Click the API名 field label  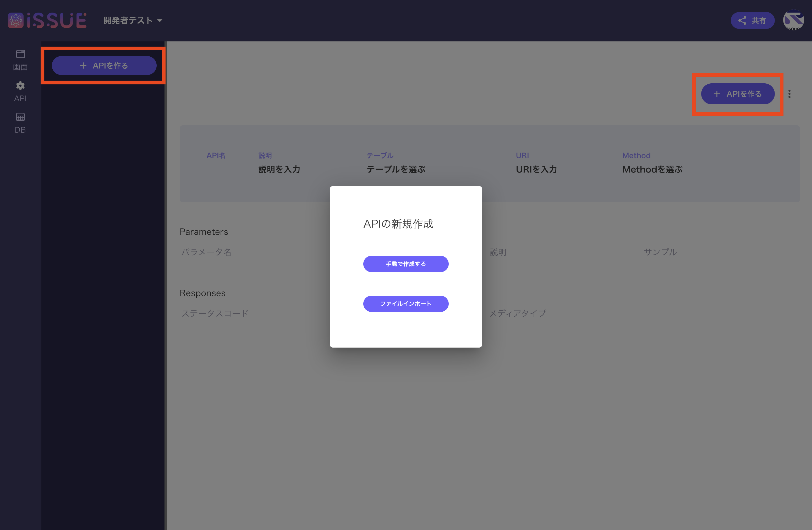pos(216,155)
